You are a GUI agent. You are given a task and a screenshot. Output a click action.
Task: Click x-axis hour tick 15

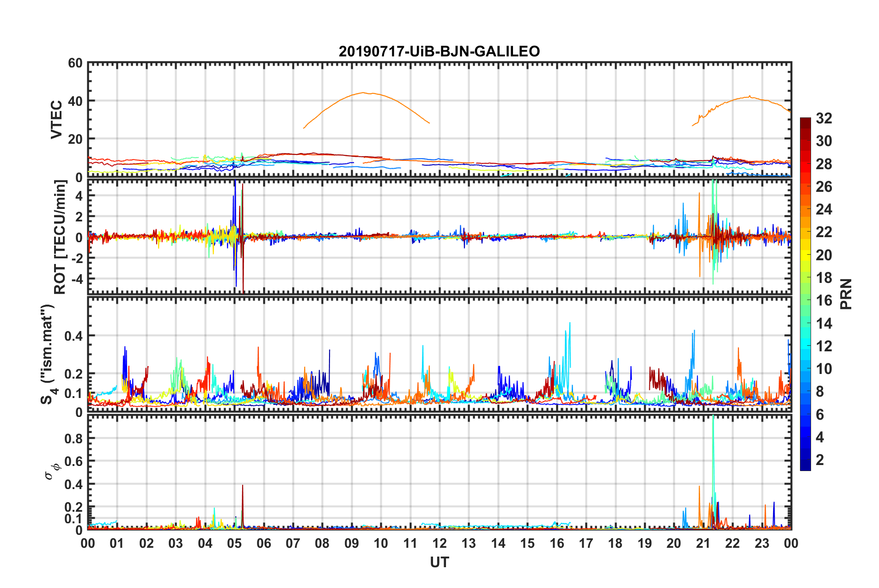click(527, 543)
